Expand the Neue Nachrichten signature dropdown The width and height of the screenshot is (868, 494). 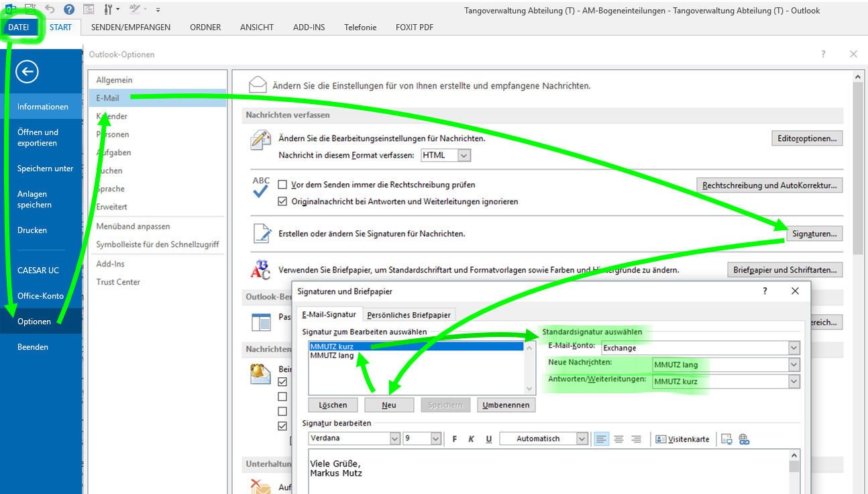tap(794, 364)
